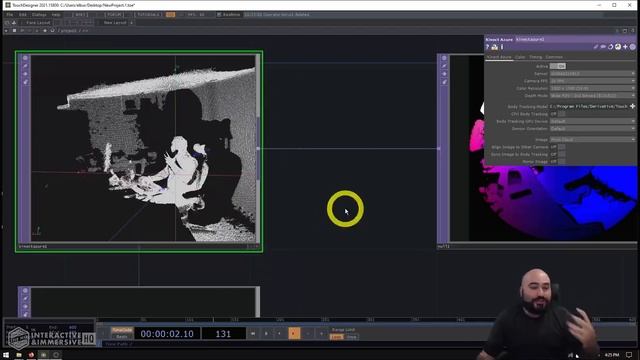Click plus icon in parameter header
640x360 pixels.
(x=625, y=47)
